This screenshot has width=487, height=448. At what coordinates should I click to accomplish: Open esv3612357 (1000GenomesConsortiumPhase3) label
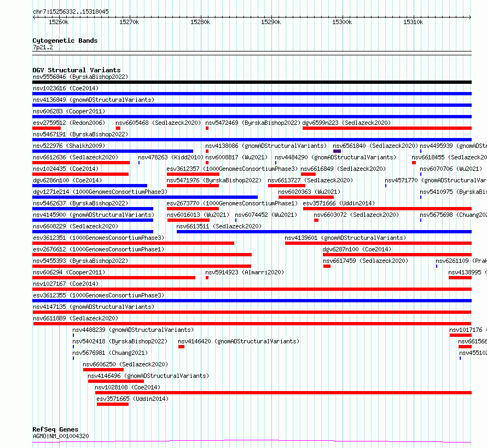pyautogui.click(x=232, y=169)
